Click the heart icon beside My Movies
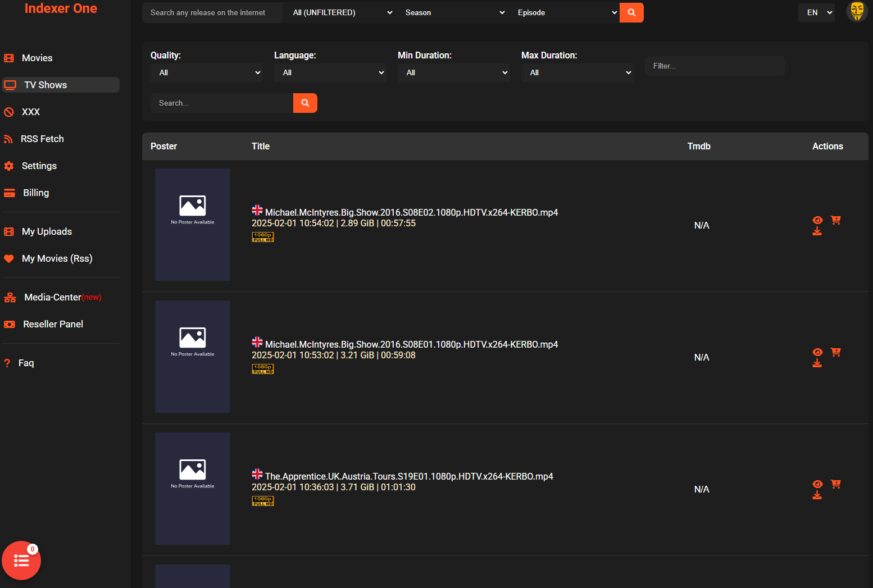873x588 pixels. tap(9, 258)
